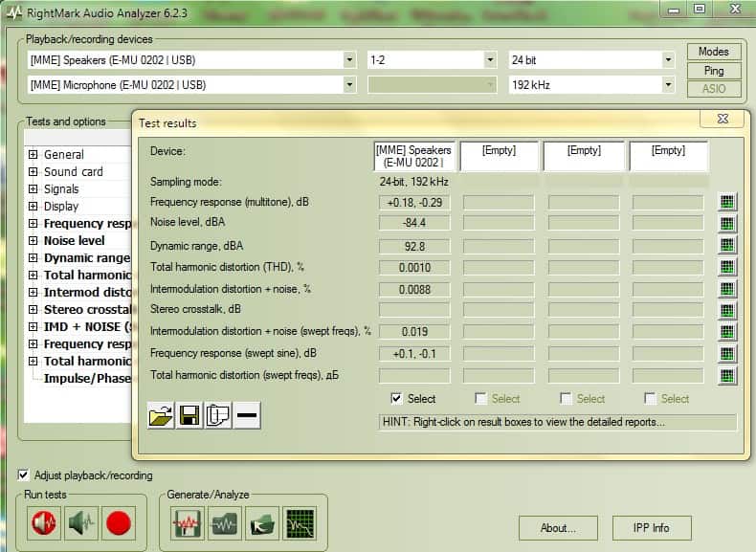Expand the Sound card options node

33,171
